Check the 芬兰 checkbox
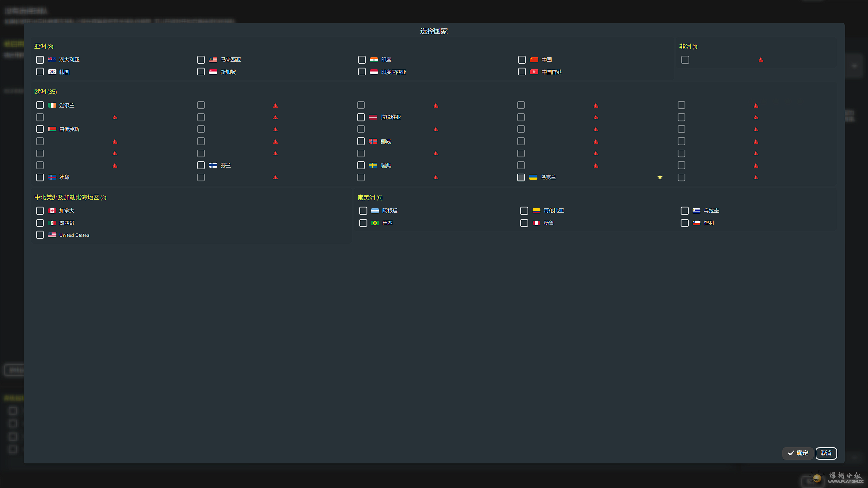This screenshot has width=868, height=488. coord(201,165)
